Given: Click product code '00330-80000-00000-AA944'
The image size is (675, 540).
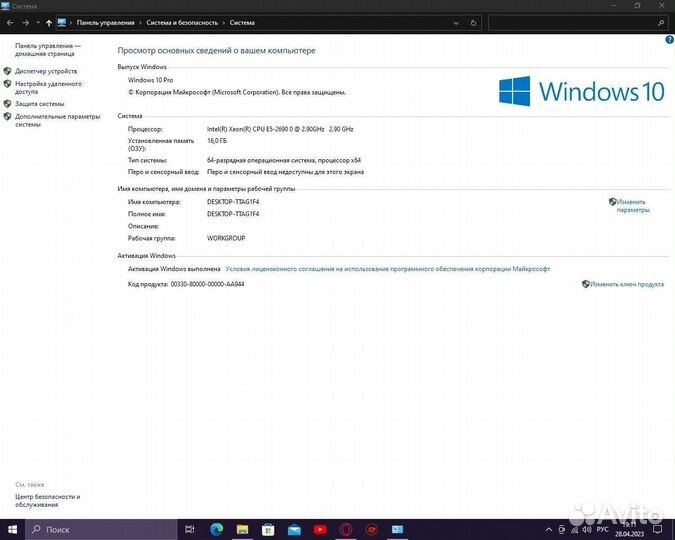Looking at the screenshot, I should click(207, 284).
